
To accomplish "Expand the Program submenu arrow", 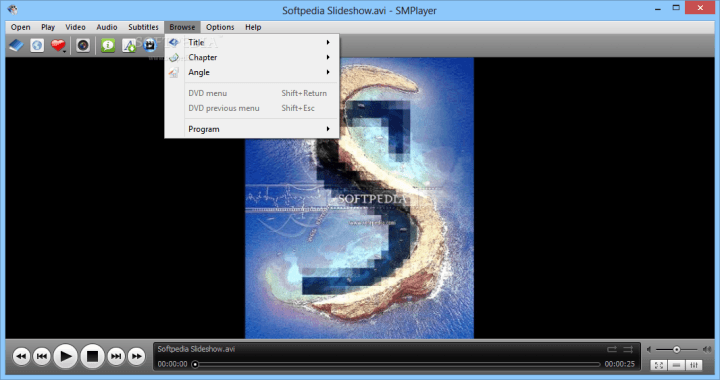I will (328, 129).
